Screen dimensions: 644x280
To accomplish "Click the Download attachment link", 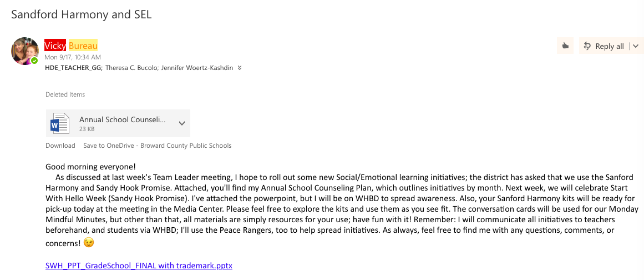I will point(60,146).
